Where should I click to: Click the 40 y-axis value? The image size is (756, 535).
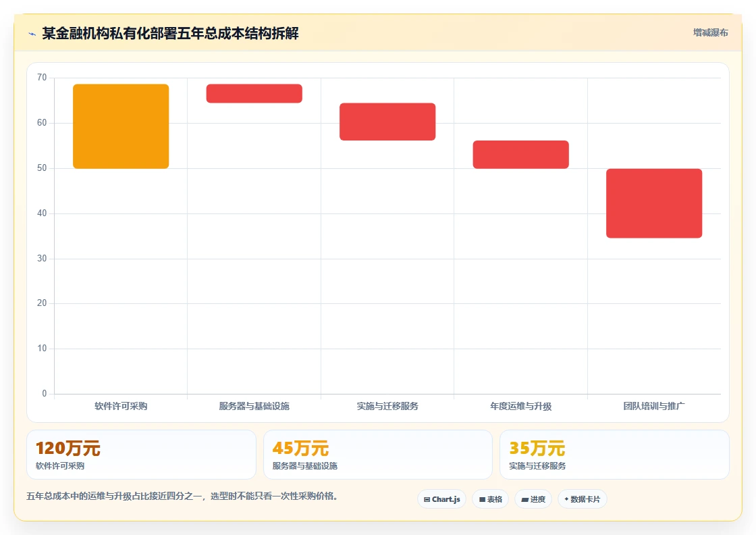[42, 213]
